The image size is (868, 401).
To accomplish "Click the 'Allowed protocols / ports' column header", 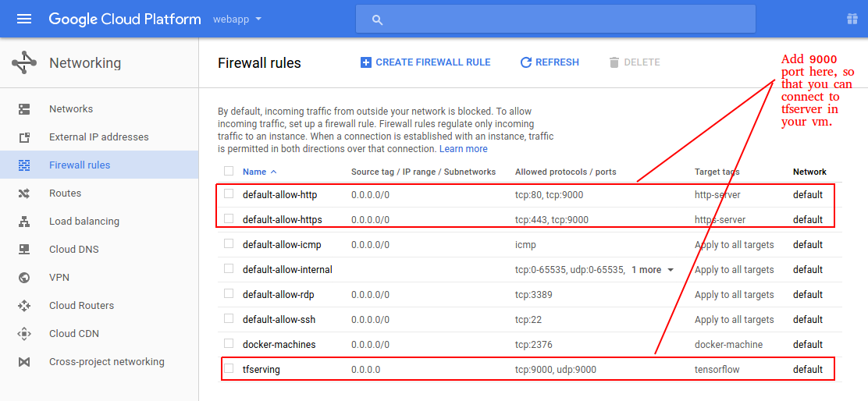I will pyautogui.click(x=565, y=172).
